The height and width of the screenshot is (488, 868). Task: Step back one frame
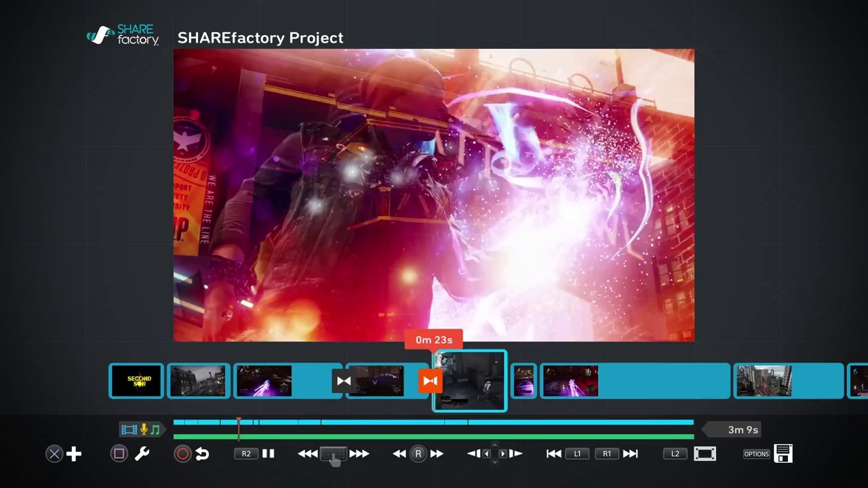pos(474,454)
